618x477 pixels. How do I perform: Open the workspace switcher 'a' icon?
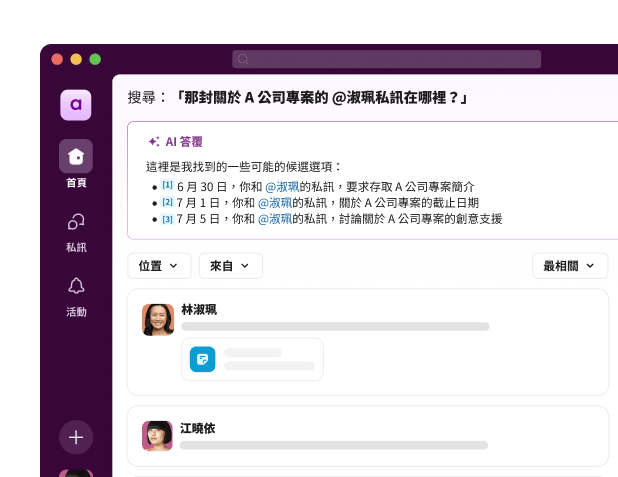(76, 105)
